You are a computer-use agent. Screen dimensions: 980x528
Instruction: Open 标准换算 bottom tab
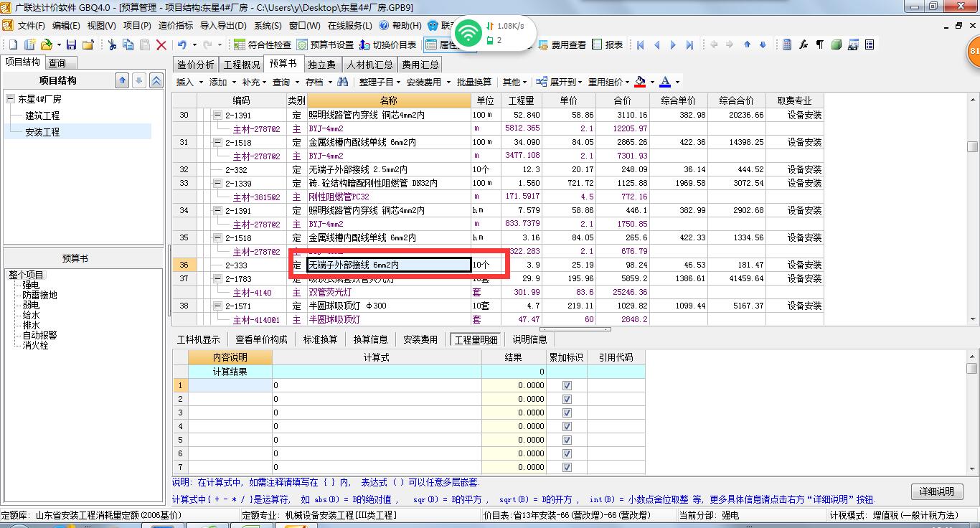[320, 339]
